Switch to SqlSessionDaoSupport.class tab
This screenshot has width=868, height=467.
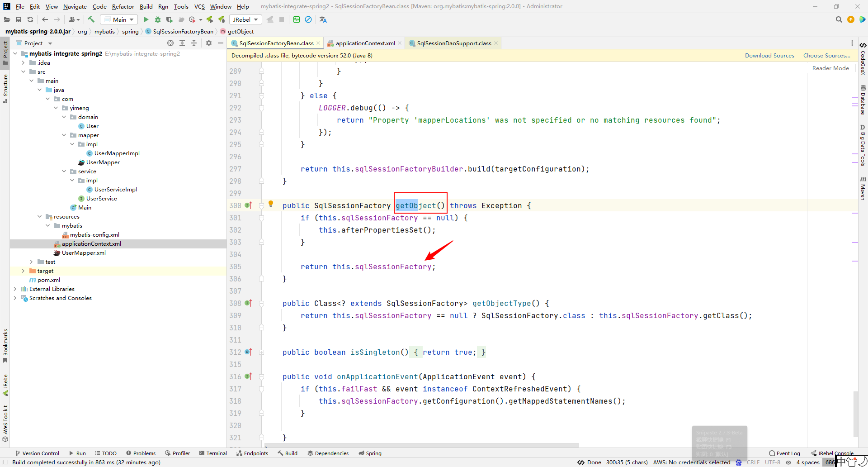point(453,43)
